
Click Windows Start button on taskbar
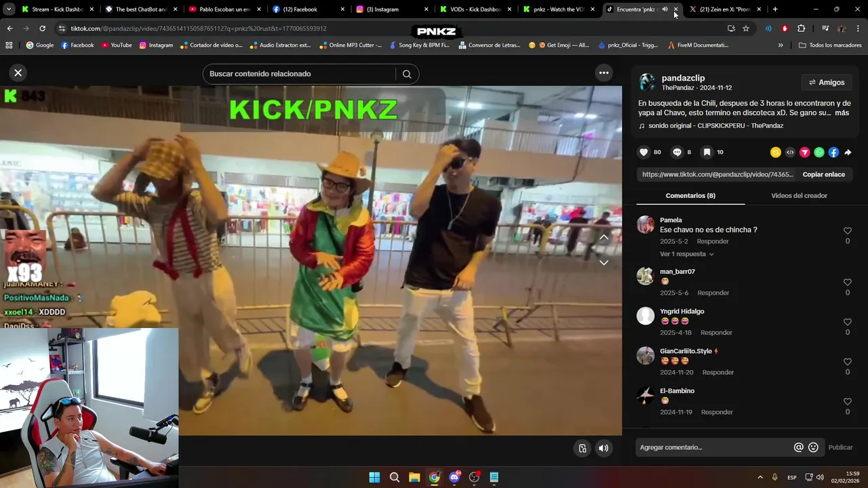pyautogui.click(x=374, y=477)
